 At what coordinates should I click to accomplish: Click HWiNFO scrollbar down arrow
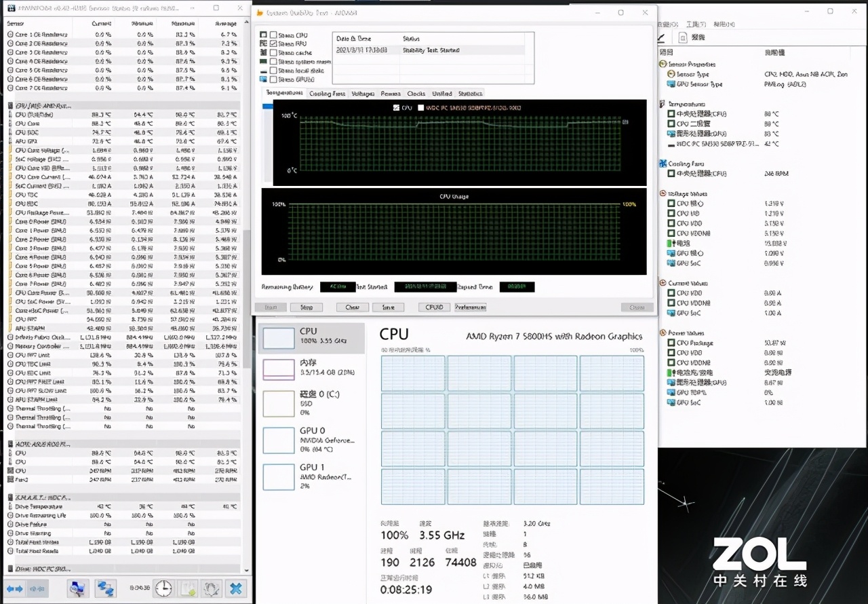click(x=246, y=571)
